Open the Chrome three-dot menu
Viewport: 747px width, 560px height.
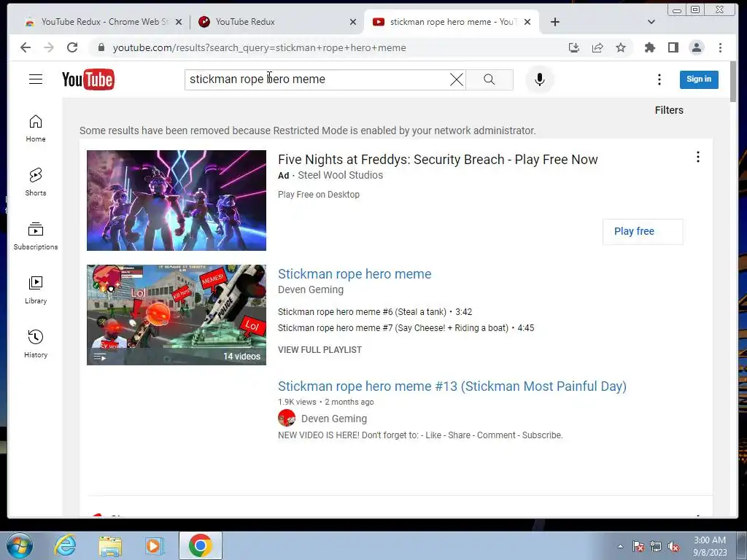(720, 47)
